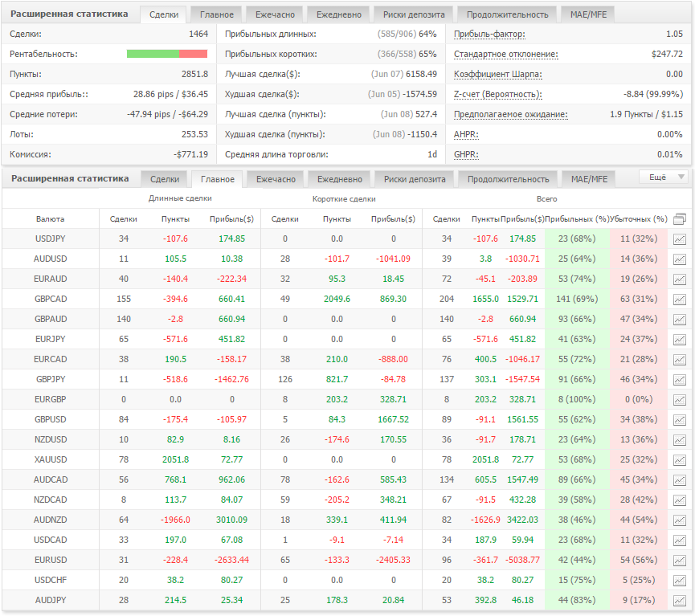Click the Стандартное отклонение label link

click(x=505, y=54)
